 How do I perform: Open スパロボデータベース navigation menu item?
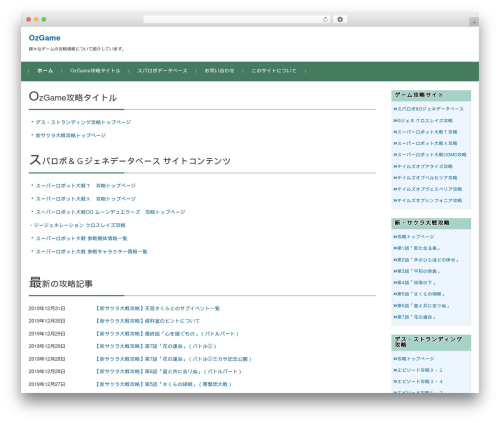pyautogui.click(x=162, y=71)
